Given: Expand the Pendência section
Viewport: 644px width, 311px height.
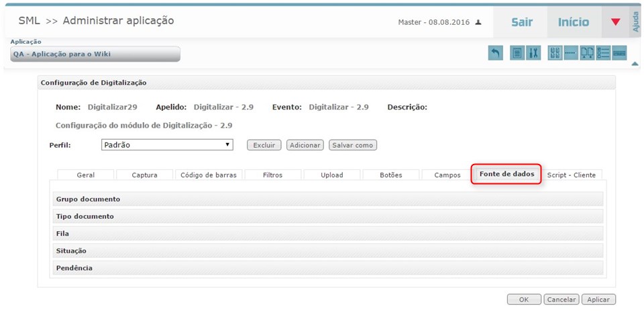Looking at the screenshot, I should pos(328,267).
